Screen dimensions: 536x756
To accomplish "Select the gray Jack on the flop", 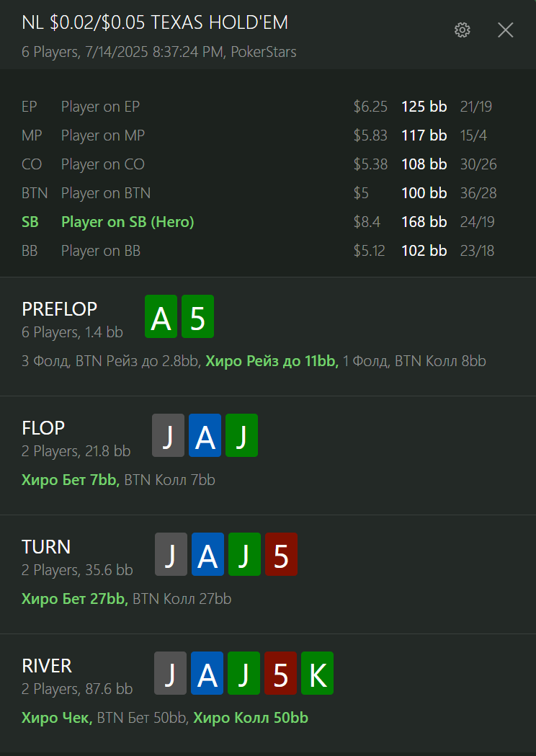I will (x=169, y=435).
